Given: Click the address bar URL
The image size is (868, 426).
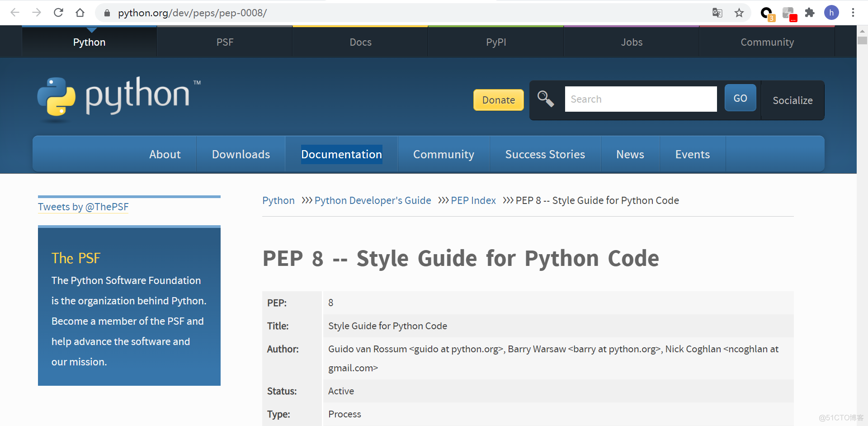Looking at the screenshot, I should tap(193, 13).
